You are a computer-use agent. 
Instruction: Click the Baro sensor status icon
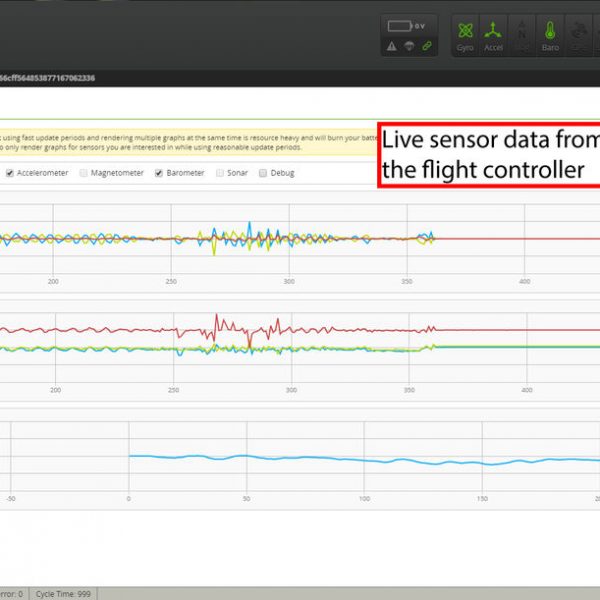point(550,36)
